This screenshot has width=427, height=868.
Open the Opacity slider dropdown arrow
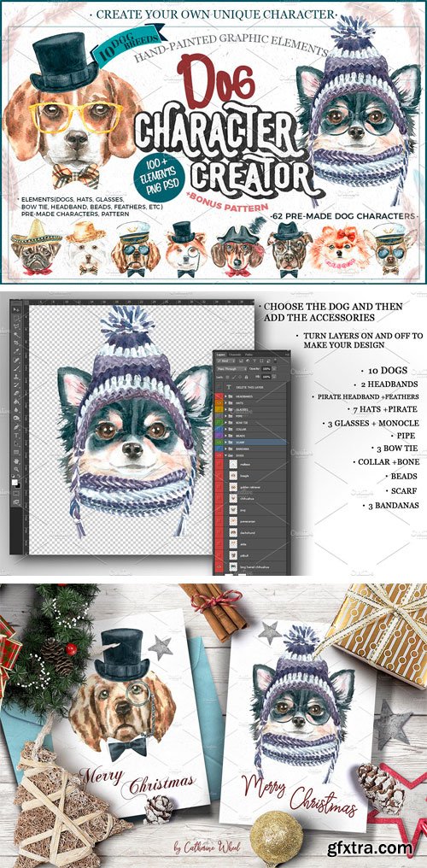274,369
